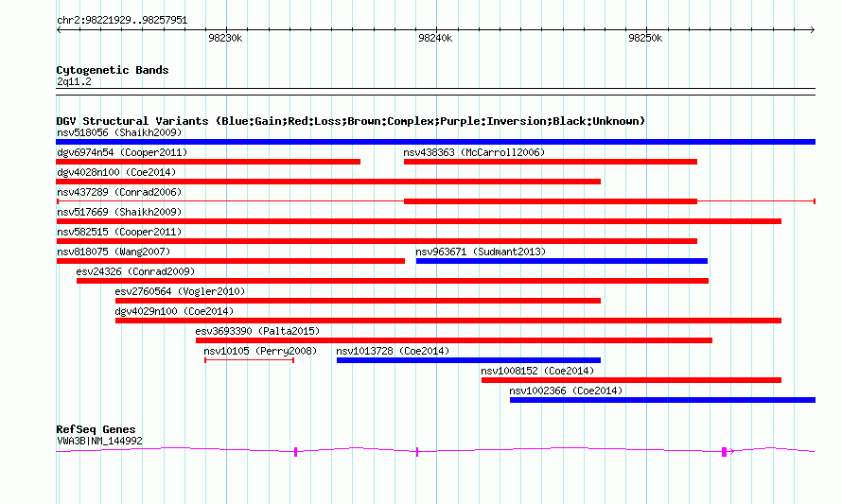
Task: Click the nsv818075 (Wang2007) label
Action: point(114,252)
